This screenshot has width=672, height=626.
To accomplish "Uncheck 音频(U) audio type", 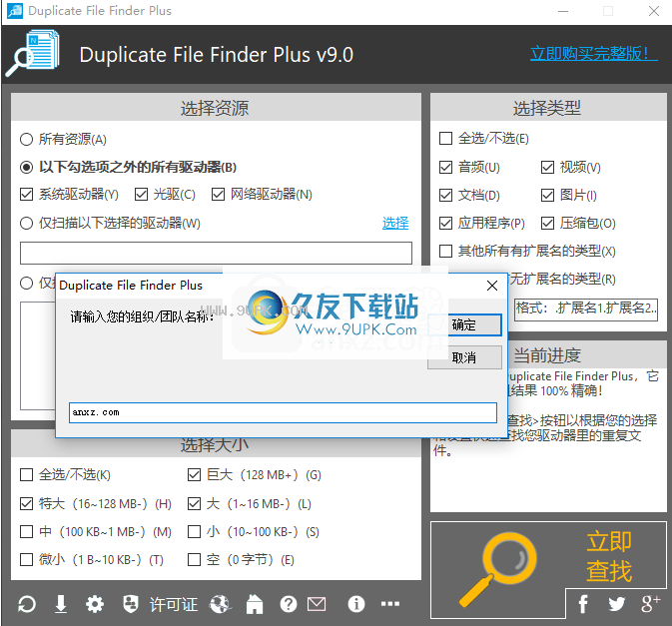I will pyautogui.click(x=445, y=167).
